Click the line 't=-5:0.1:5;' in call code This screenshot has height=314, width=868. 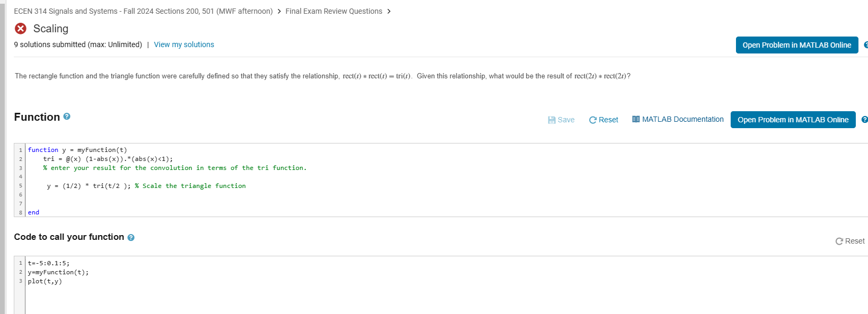coord(48,263)
